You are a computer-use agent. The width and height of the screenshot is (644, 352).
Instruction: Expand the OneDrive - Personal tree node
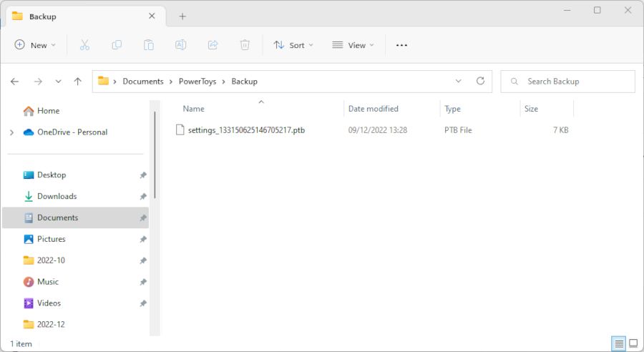(x=11, y=132)
